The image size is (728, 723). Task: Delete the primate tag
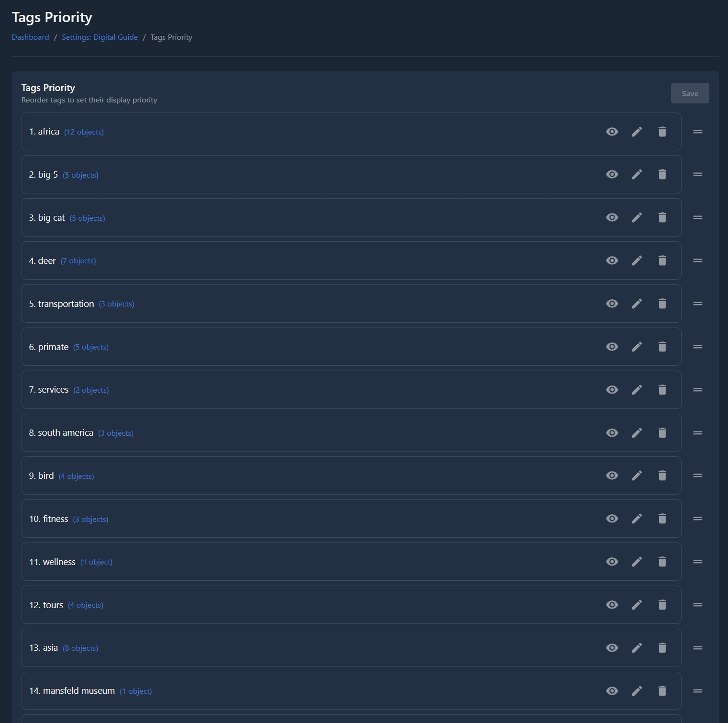[662, 347]
